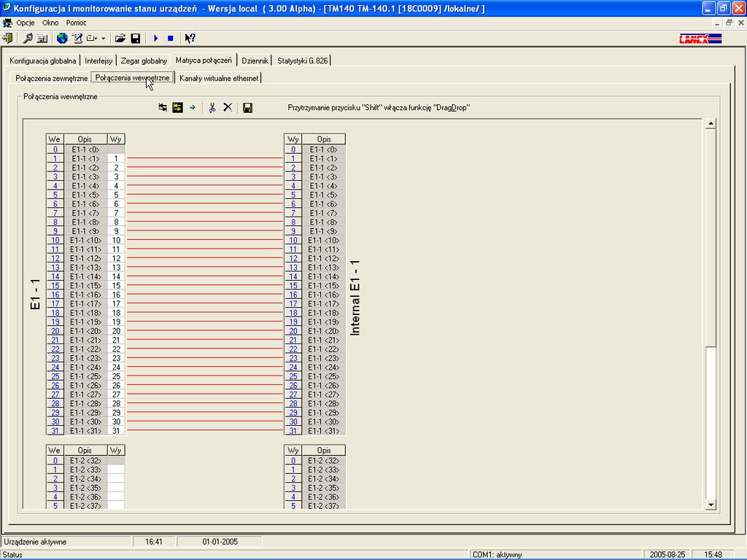The image size is (747, 560).
Task: Click We column header of left E1-1 table
Action: [x=55, y=139]
